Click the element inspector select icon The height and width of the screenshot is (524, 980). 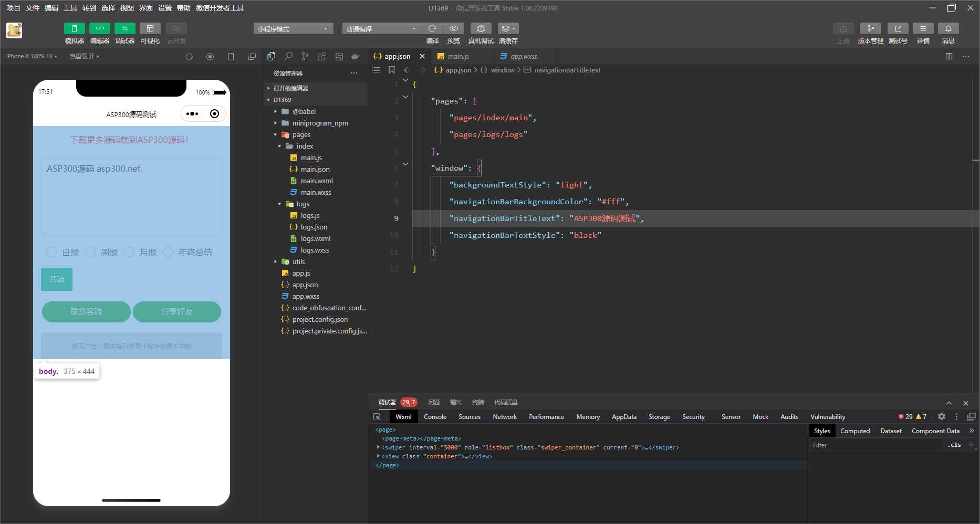[x=377, y=416]
